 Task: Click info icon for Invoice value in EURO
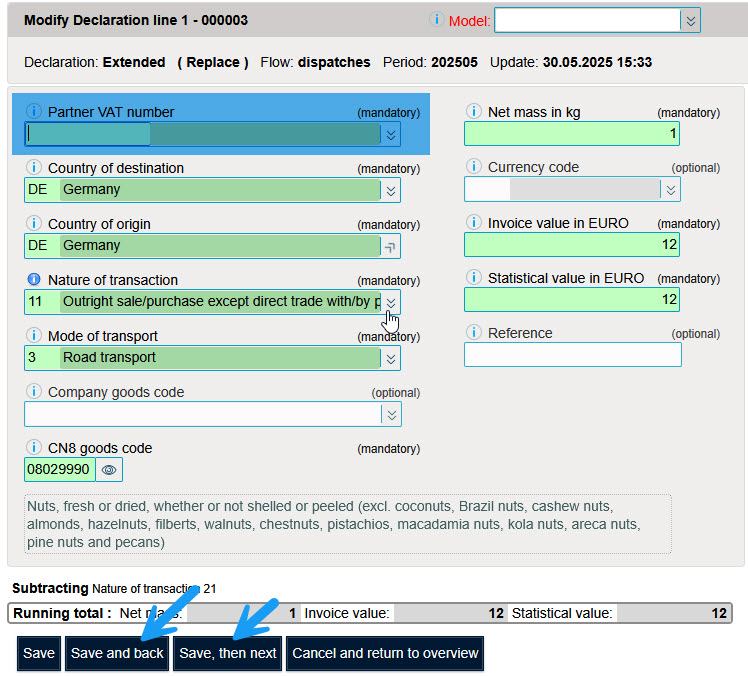(473, 222)
